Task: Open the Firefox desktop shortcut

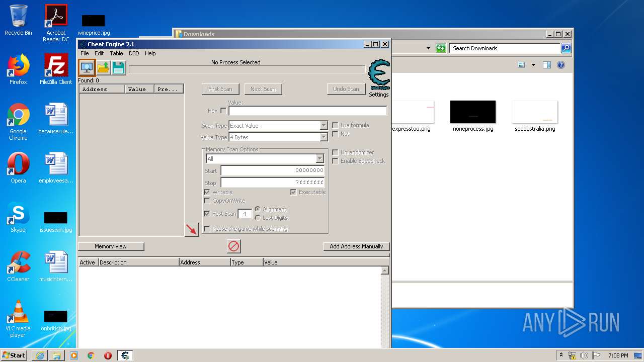Action: pos(18,69)
